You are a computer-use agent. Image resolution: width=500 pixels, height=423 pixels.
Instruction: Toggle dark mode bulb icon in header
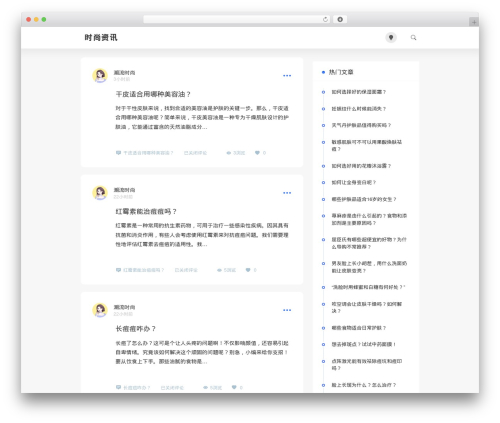[391, 38]
